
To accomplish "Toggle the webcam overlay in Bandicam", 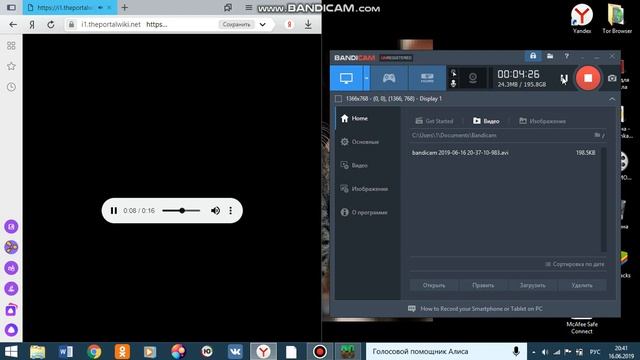I will point(473,78).
